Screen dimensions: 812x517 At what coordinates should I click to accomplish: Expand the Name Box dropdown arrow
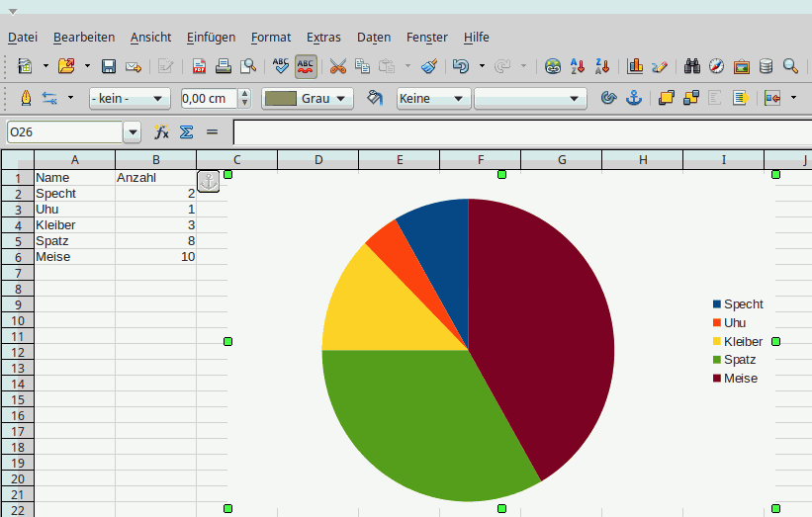[133, 132]
